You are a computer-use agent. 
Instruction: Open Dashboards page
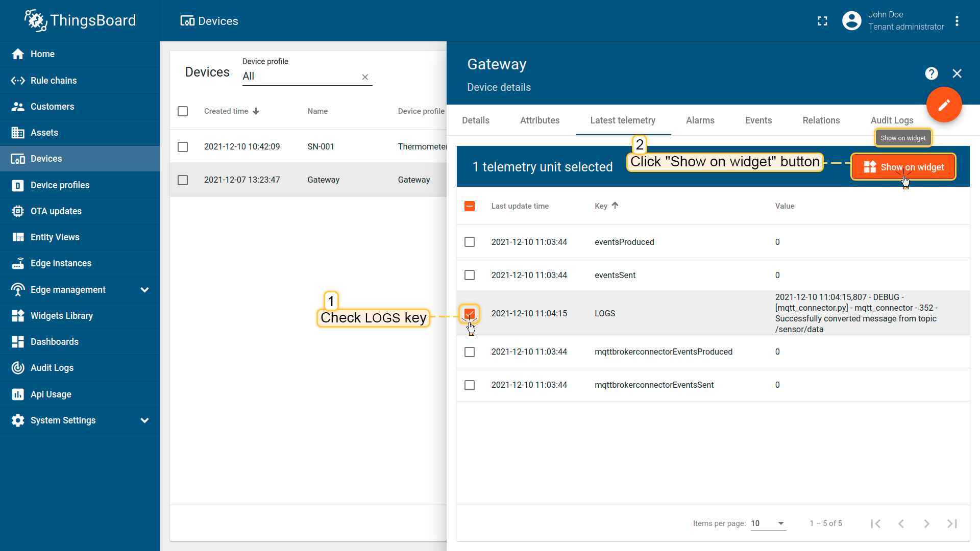[80, 342]
